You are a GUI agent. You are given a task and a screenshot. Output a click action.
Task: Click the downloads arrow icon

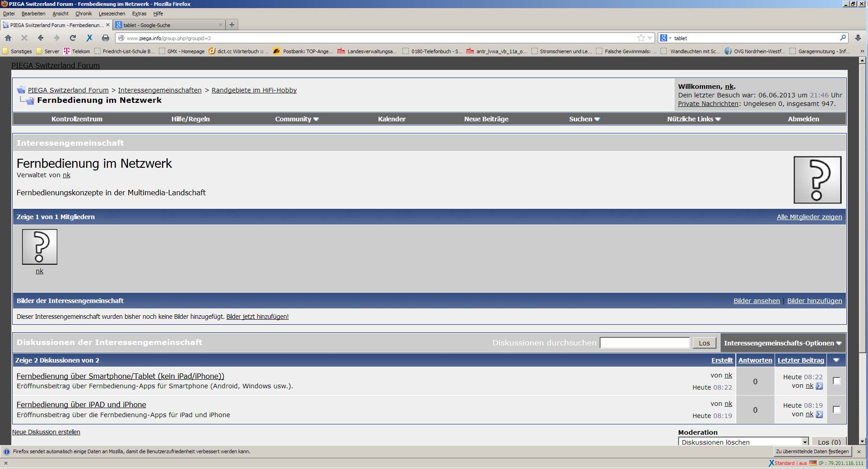[858, 38]
